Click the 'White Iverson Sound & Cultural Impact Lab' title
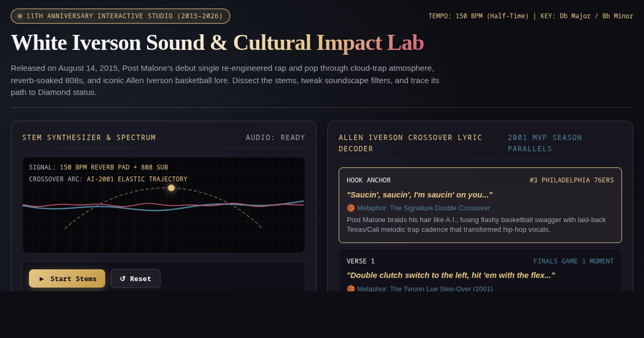This screenshot has width=644, height=338. click(x=217, y=42)
